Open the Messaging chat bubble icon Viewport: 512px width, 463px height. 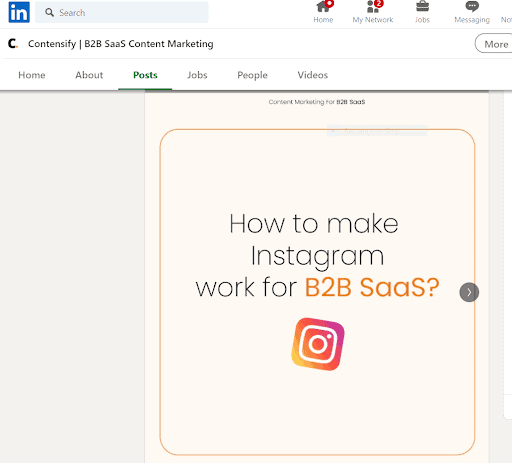point(472,7)
